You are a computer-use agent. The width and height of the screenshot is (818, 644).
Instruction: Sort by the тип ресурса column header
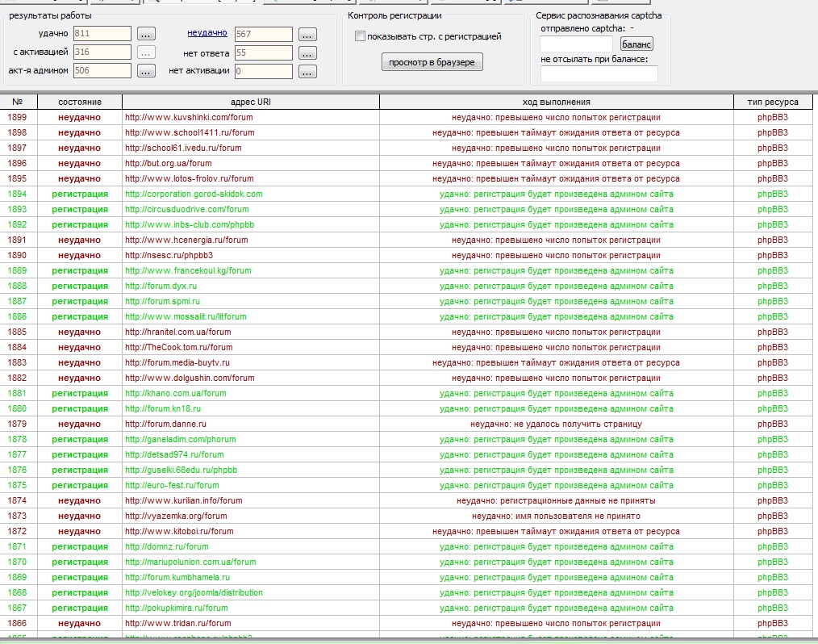[x=773, y=102]
